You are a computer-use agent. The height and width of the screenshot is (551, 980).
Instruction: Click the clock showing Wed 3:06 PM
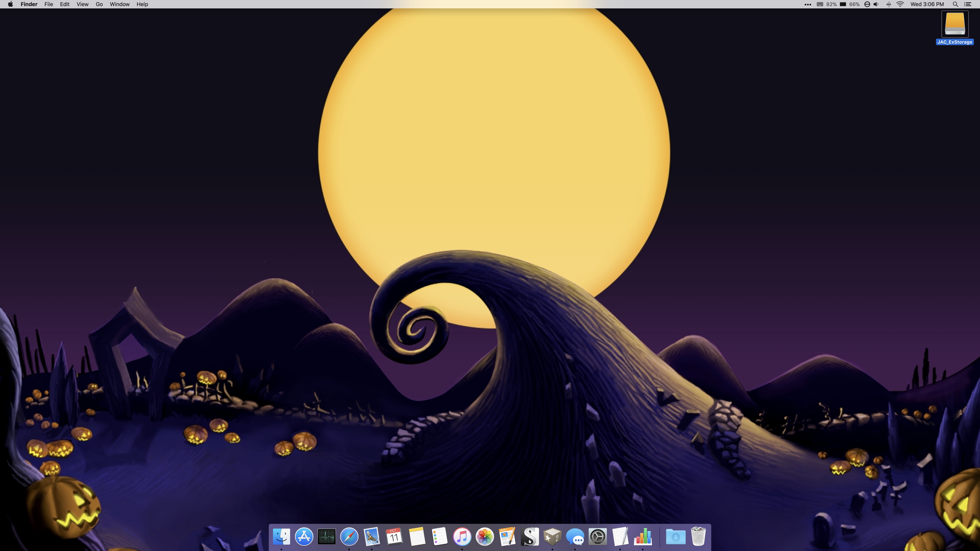point(927,4)
